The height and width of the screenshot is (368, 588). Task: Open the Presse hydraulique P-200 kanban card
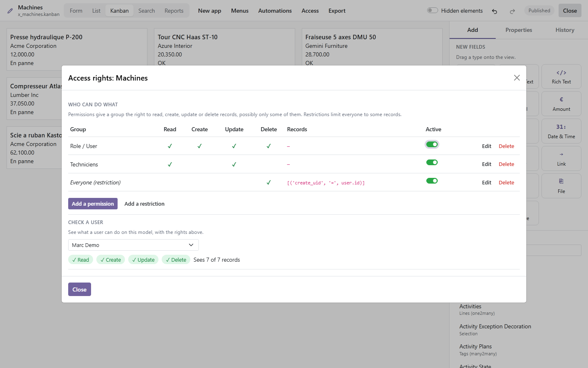[x=77, y=50]
